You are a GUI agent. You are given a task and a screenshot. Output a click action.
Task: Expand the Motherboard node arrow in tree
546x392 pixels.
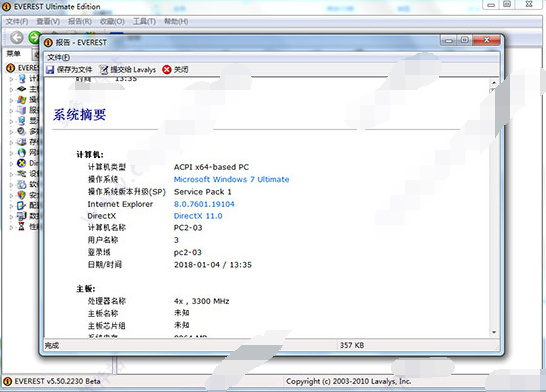point(11,89)
